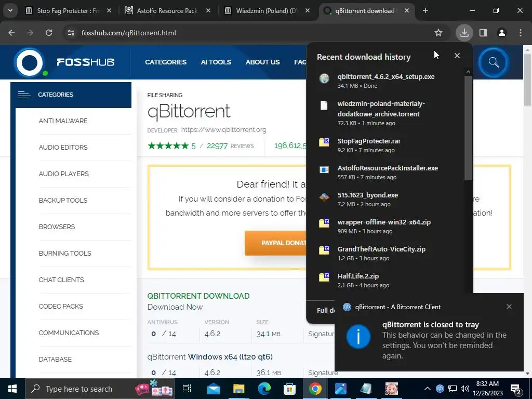
Task: Select the qBittorrent download tab
Action: tap(365, 10)
